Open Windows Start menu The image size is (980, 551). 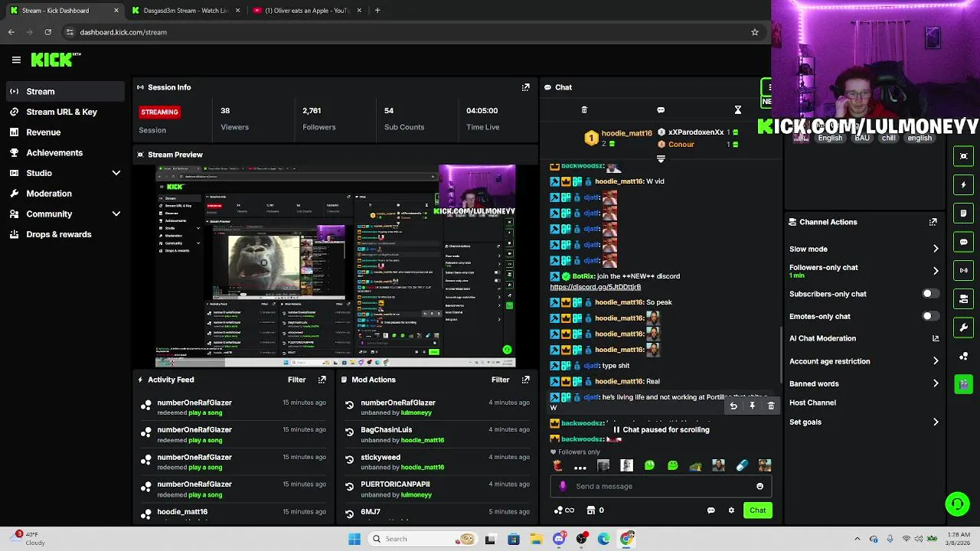pos(354,539)
